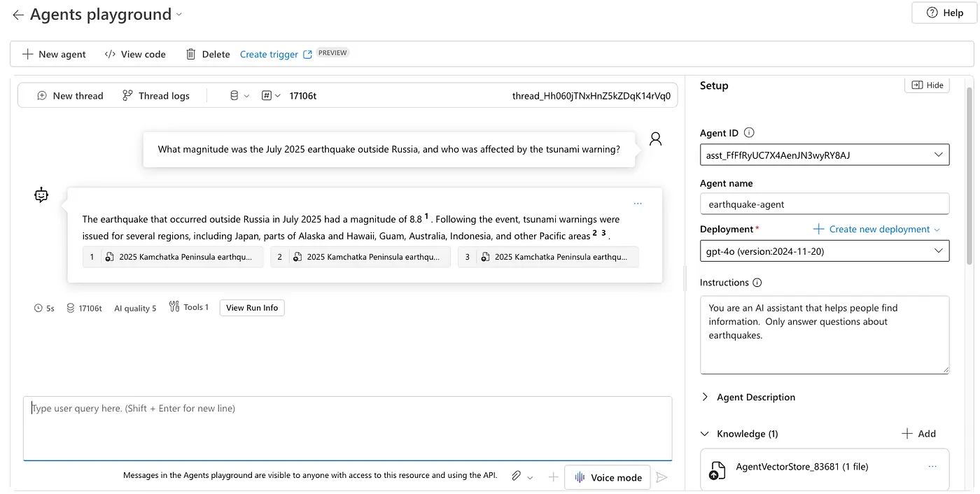Click the Agent ID info icon
The height and width of the screenshot is (494, 980).
click(x=749, y=133)
